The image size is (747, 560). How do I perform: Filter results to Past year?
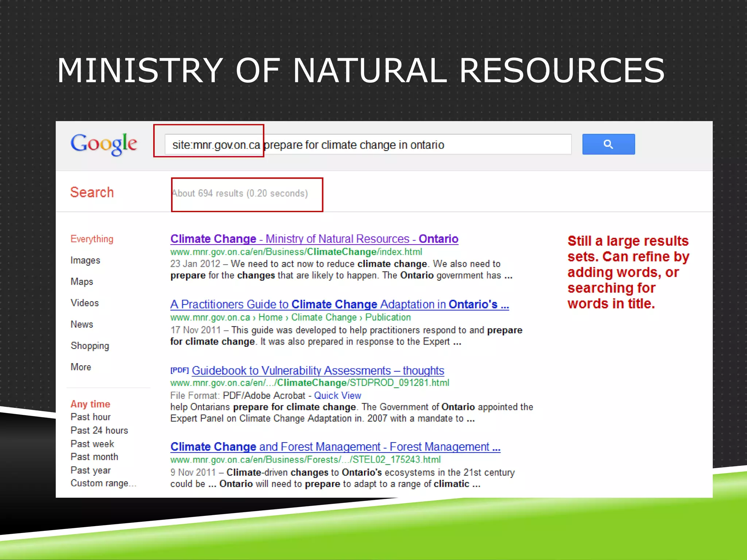[90, 470]
